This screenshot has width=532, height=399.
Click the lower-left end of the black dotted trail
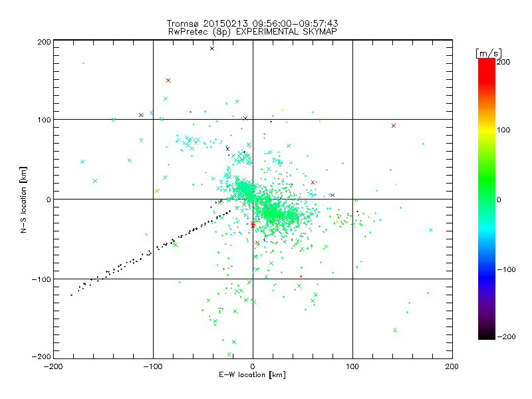pyautogui.click(x=71, y=295)
